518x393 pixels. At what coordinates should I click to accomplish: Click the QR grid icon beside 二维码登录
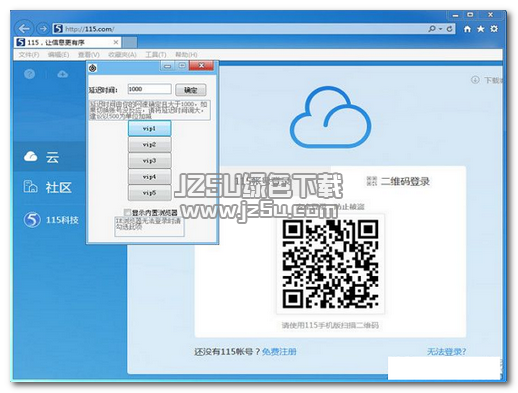tap(372, 181)
